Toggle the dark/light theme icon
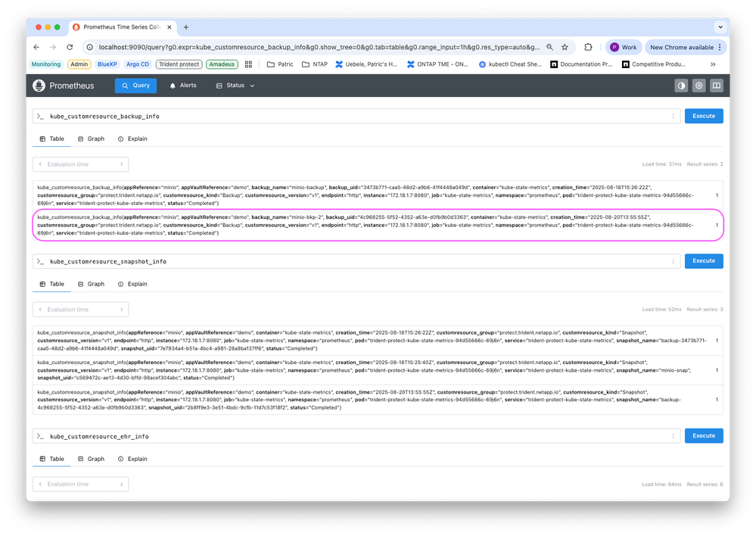Image resolution: width=756 pixels, height=536 pixels. (x=681, y=86)
